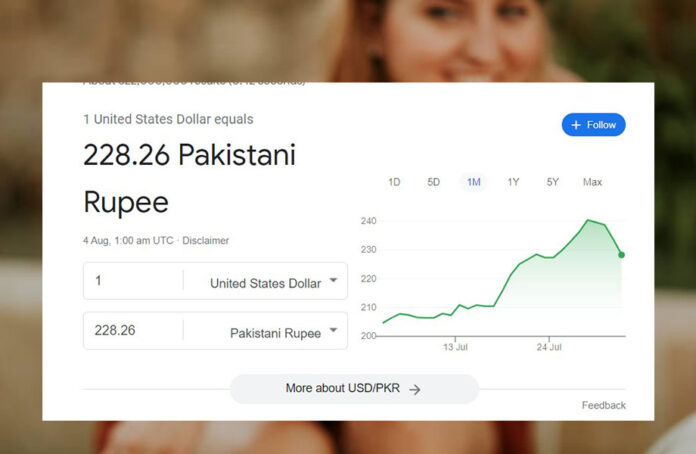The width and height of the screenshot is (696, 454).
Task: Select the 1M chart range
Action: (x=473, y=182)
